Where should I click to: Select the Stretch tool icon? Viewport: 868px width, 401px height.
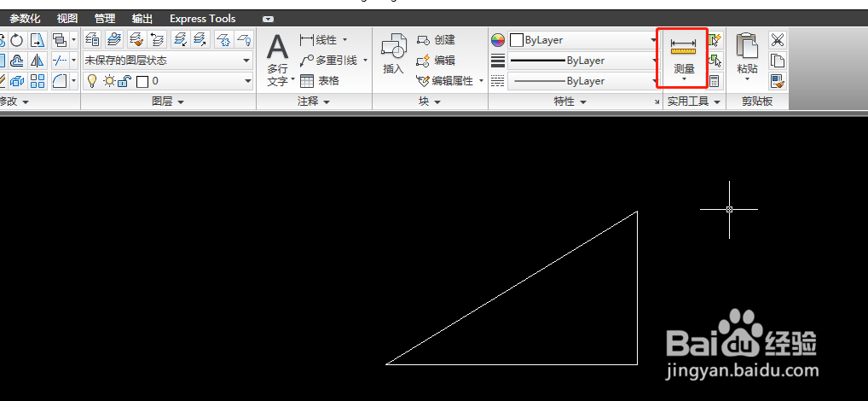pyautogui.click(x=37, y=40)
